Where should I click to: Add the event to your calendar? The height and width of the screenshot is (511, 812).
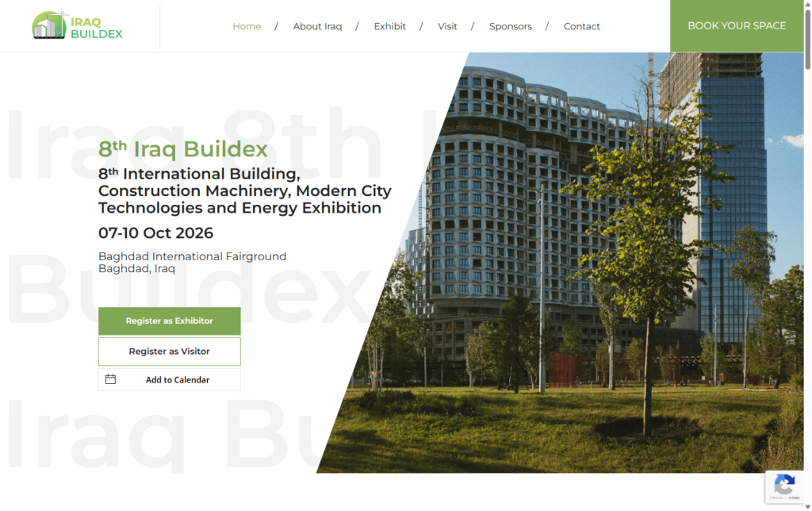coord(169,379)
